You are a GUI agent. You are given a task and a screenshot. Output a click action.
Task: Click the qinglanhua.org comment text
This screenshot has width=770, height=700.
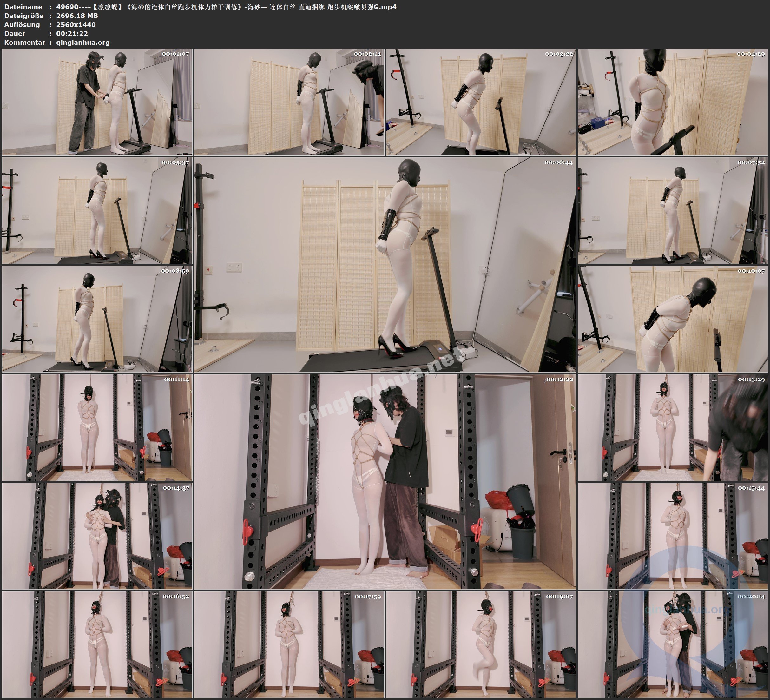click(x=82, y=43)
